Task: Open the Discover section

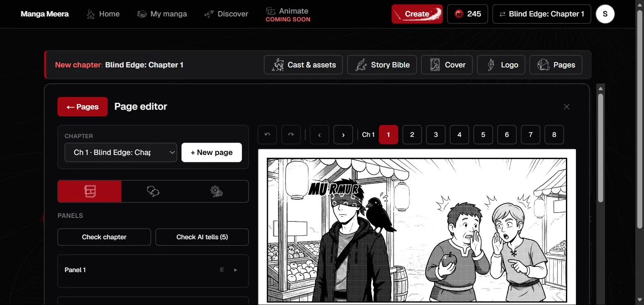Action: 226,14
